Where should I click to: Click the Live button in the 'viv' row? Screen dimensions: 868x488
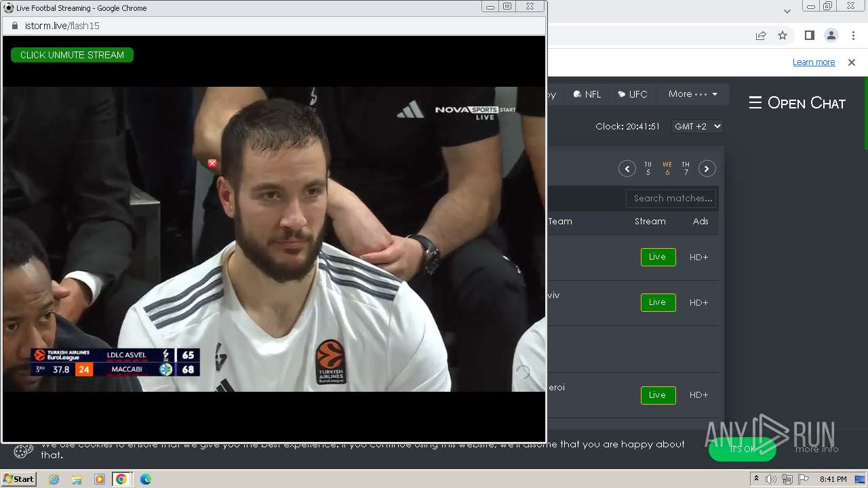click(658, 302)
